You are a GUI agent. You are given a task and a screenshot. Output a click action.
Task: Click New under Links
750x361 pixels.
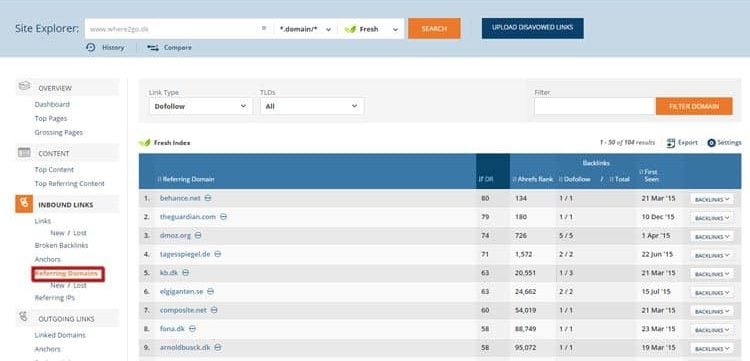[57, 233]
